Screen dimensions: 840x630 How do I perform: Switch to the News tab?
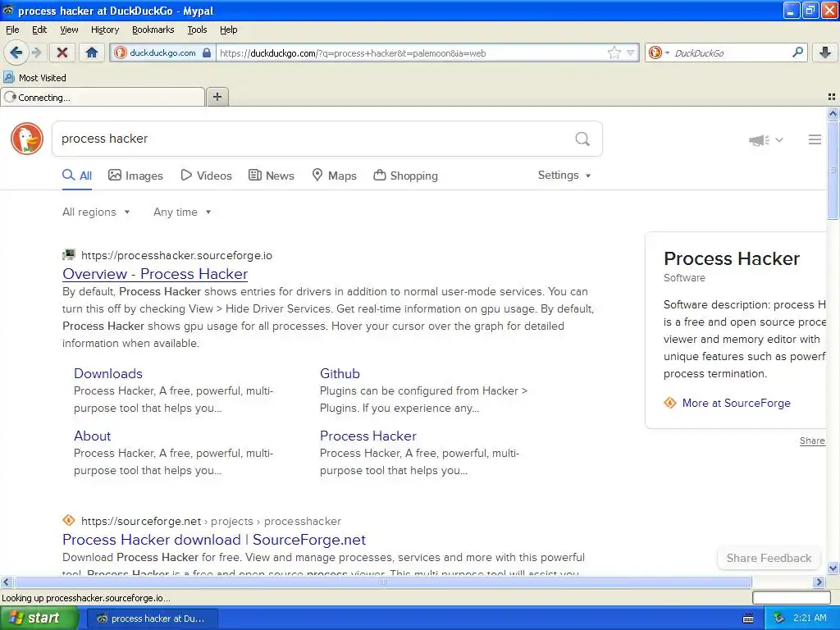point(271,176)
